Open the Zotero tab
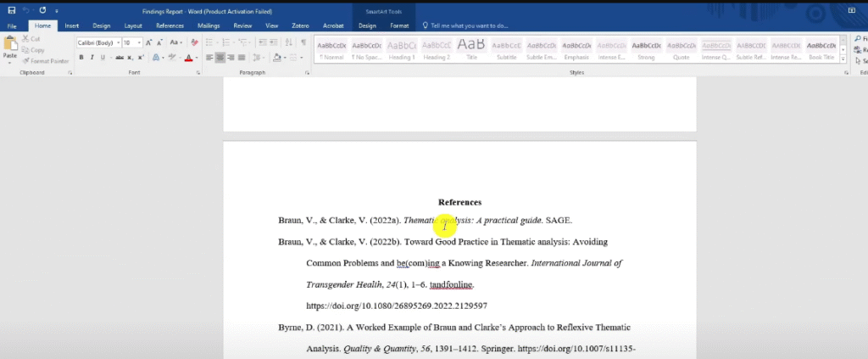The image size is (868, 359). (x=300, y=25)
